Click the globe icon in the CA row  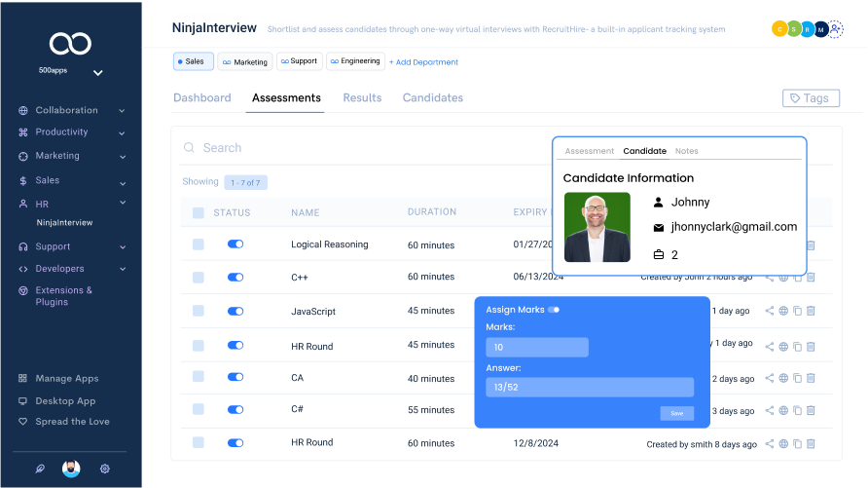783,378
